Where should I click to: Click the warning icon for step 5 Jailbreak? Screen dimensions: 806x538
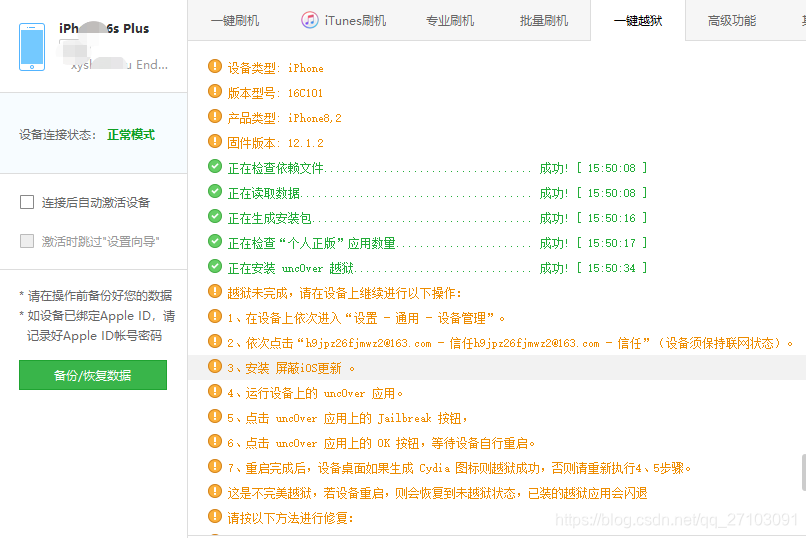pyautogui.click(x=215, y=416)
